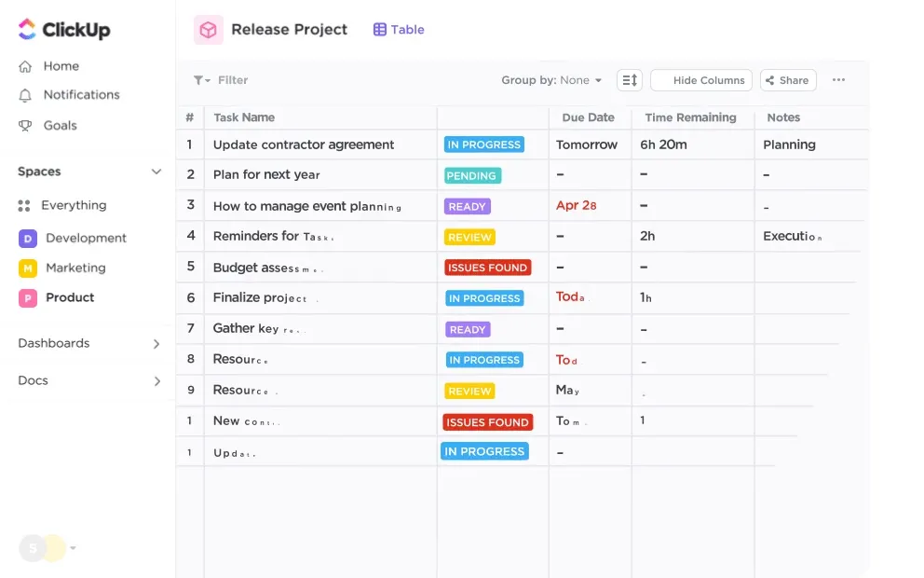This screenshot has height=578, width=924.
Task: Open the Filter funnel dropdown
Action: [x=201, y=80]
